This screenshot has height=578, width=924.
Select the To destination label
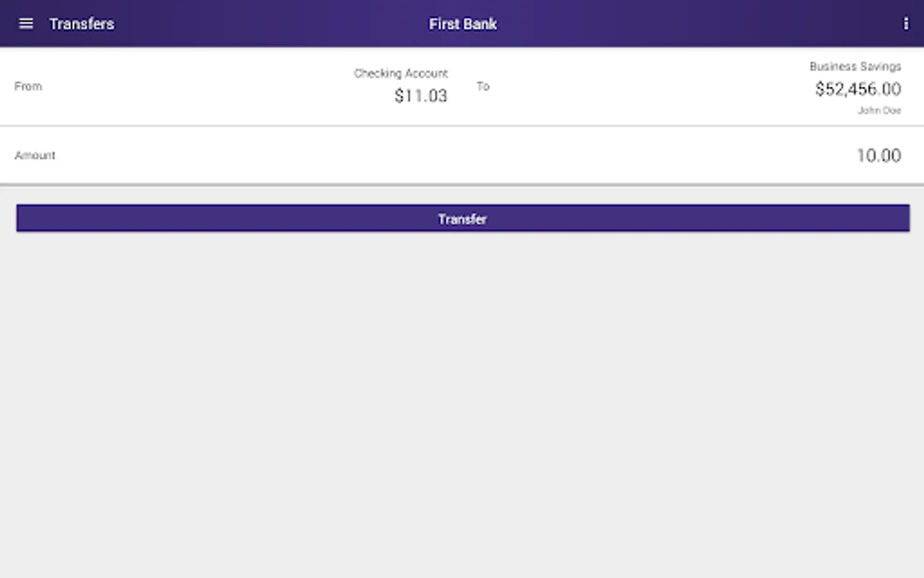click(483, 86)
